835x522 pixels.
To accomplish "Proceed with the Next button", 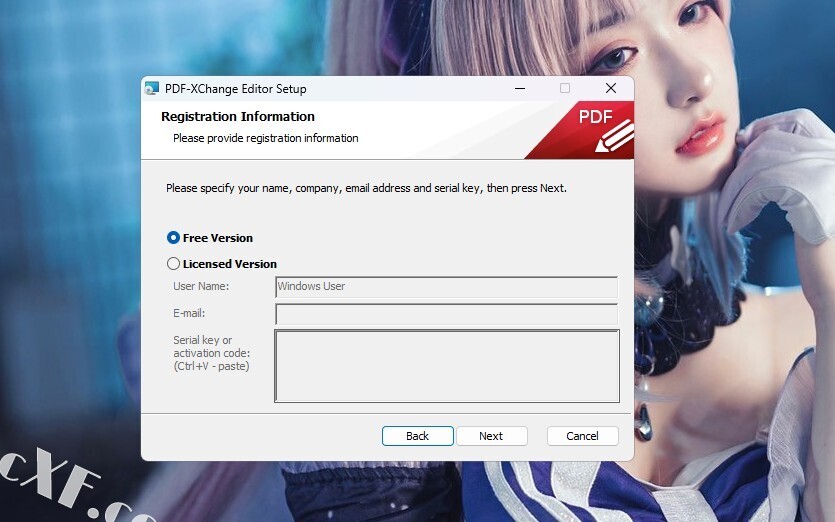I will [491, 436].
